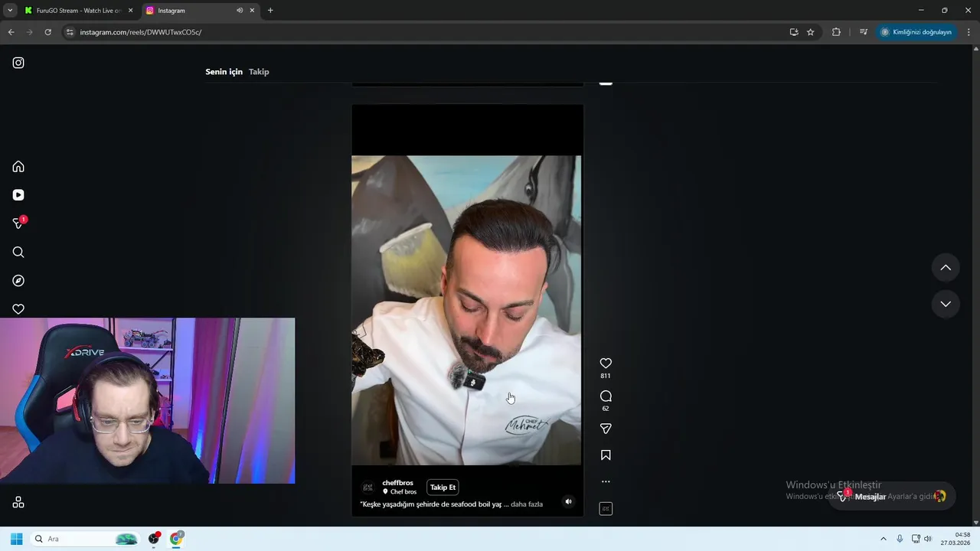Follow cheffbros with Takip Et button
Viewport: 980px width, 551px height.
coord(443,487)
